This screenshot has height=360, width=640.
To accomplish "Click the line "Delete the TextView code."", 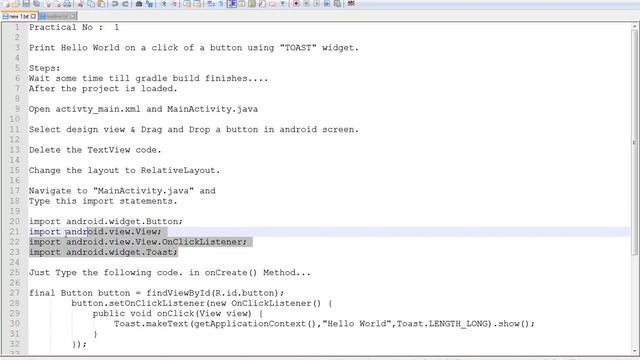I will [x=95, y=150].
